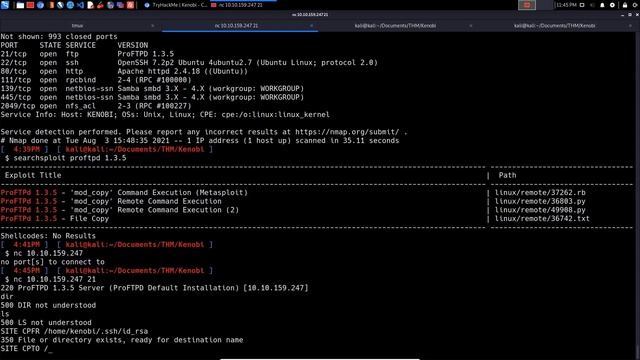The height and width of the screenshot is (360, 640).
Task: Click the '111/tcp open rpcbind' line
Action: (x=96, y=80)
